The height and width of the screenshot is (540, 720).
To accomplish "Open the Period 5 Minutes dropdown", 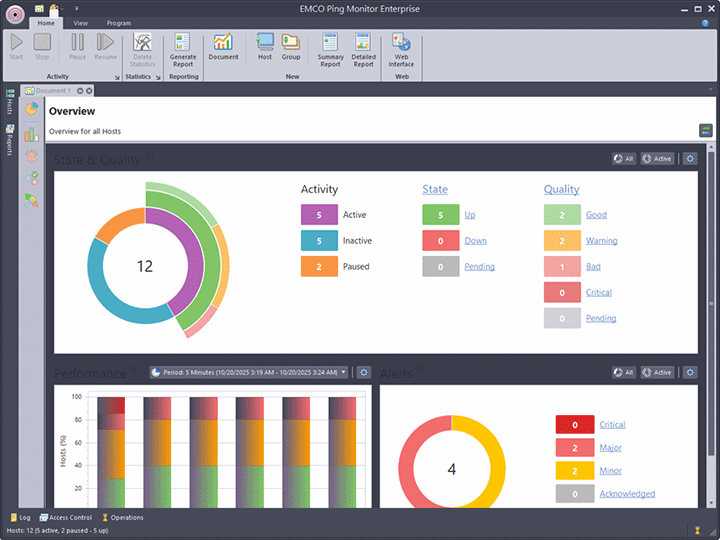I will coord(248,372).
